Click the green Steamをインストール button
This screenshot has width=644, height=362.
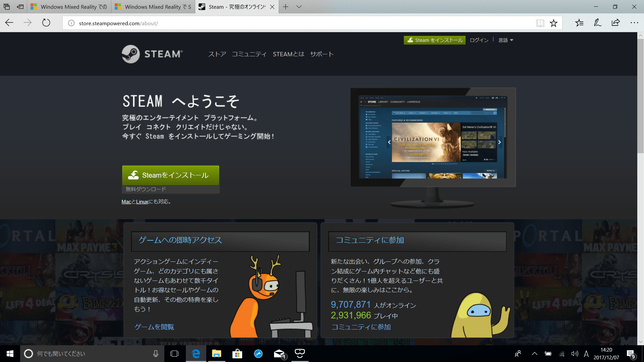point(170,175)
